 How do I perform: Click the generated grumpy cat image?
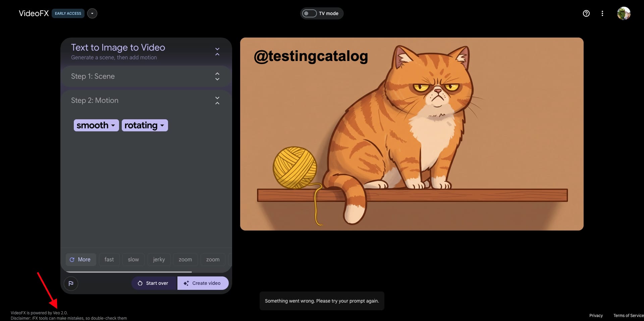point(412,134)
